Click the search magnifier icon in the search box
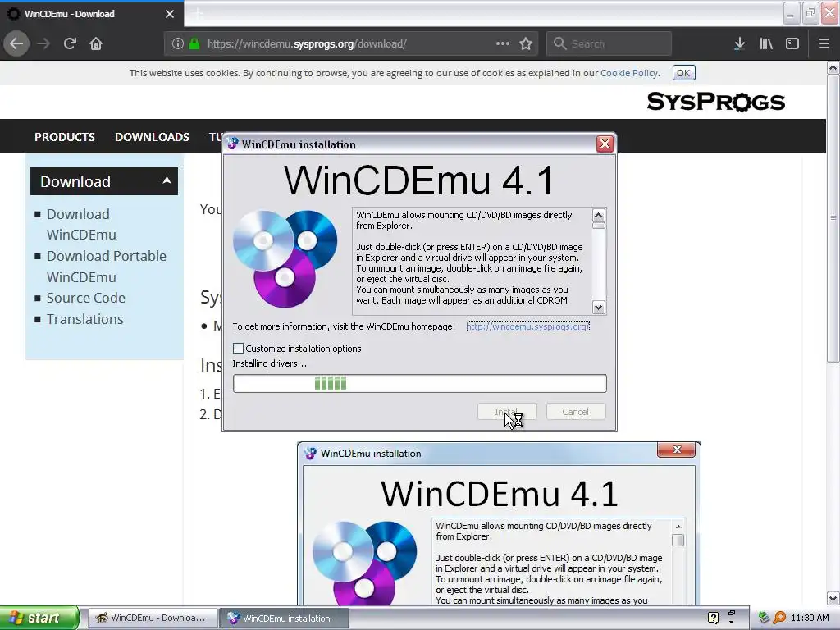This screenshot has width=840, height=630. pyautogui.click(x=559, y=43)
